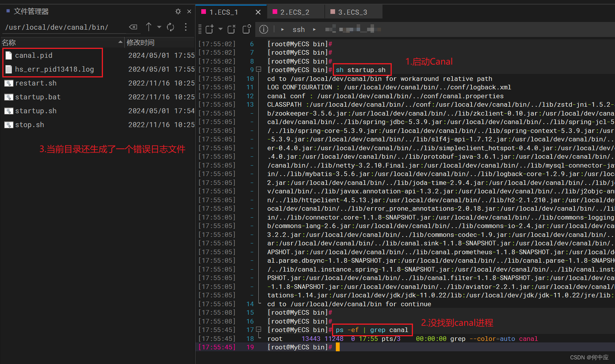Click the modified time of canal.pid

coord(161,55)
